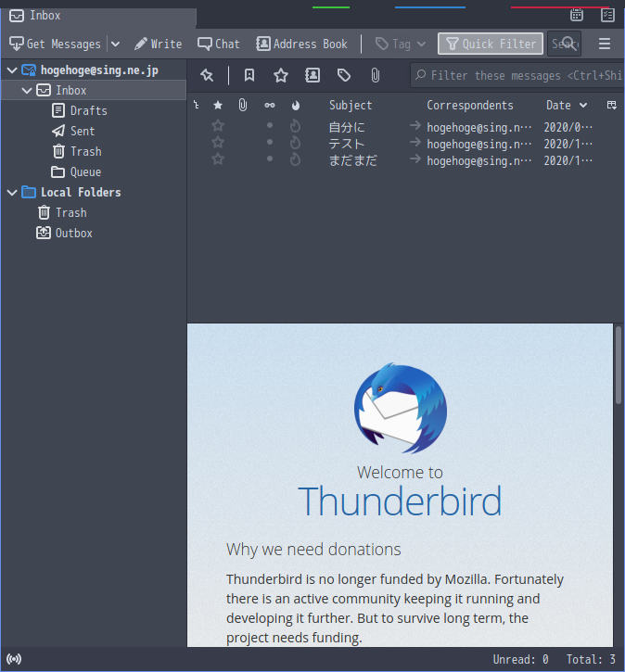Click the Thunderbird logo image
The width and height of the screenshot is (625, 672).
(401, 409)
